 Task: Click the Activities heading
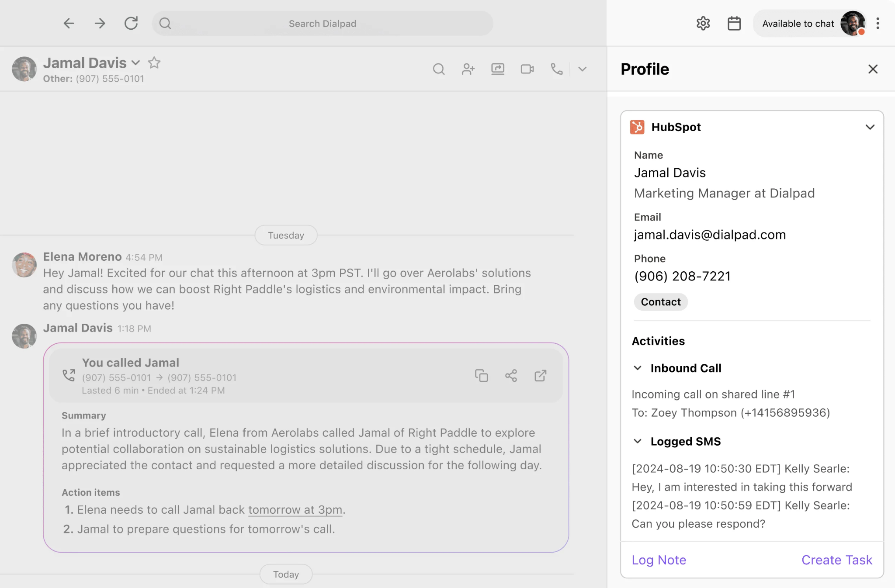pyautogui.click(x=658, y=341)
